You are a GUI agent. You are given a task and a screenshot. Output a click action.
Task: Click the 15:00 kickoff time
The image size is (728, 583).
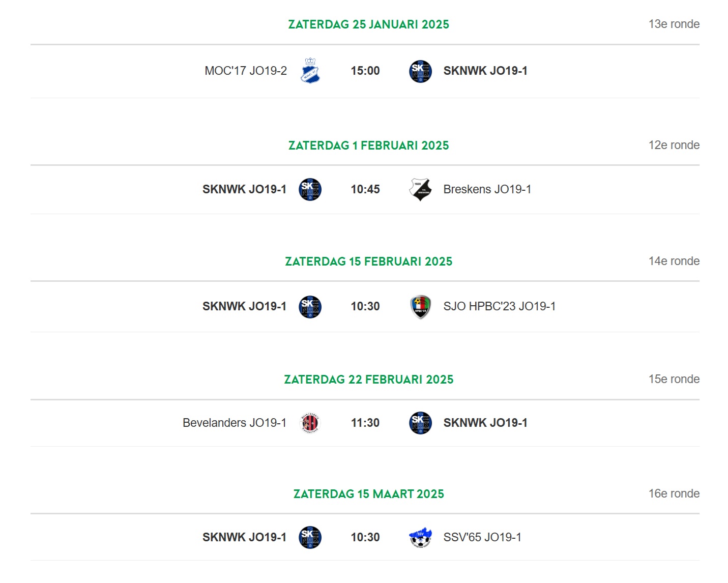[365, 71]
